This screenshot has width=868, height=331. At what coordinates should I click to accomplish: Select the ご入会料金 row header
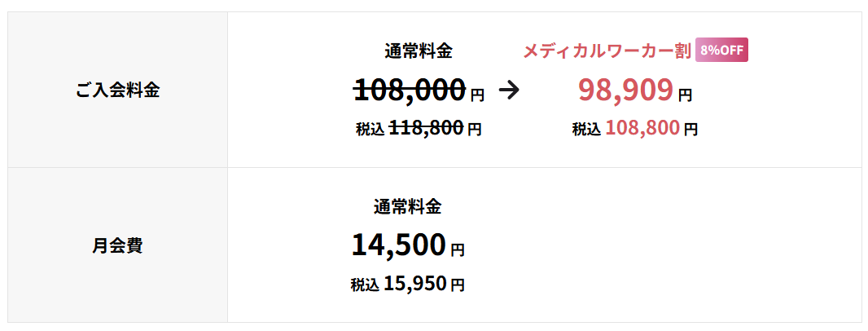click(x=117, y=90)
